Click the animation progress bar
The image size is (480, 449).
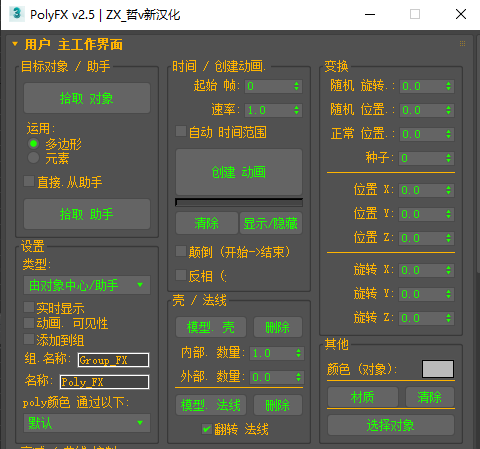tap(239, 202)
